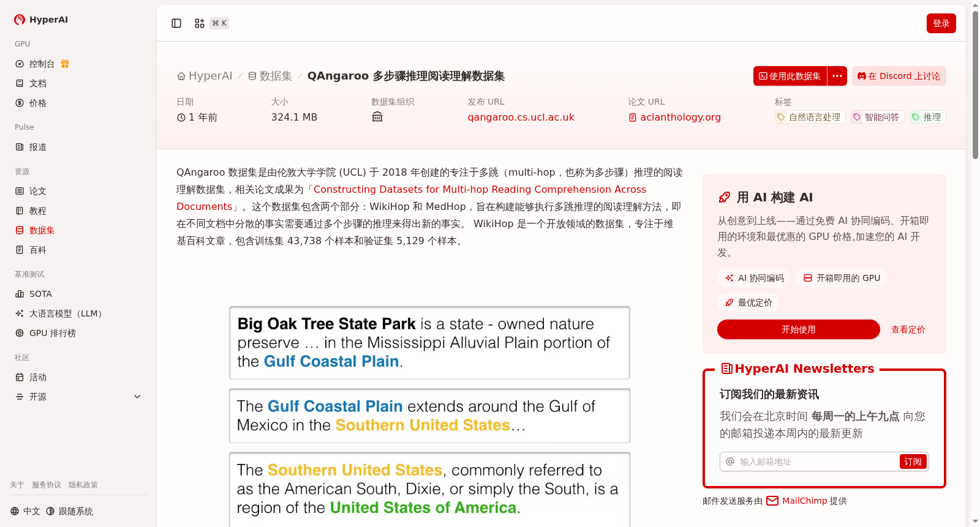Open the MailChimp link
The height and width of the screenshot is (527, 980).
796,501
